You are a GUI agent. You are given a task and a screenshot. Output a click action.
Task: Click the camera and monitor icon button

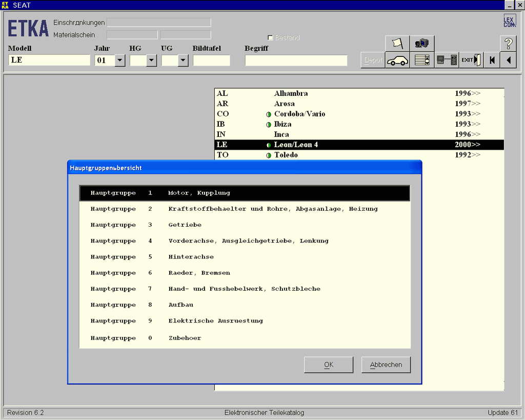coord(422,43)
